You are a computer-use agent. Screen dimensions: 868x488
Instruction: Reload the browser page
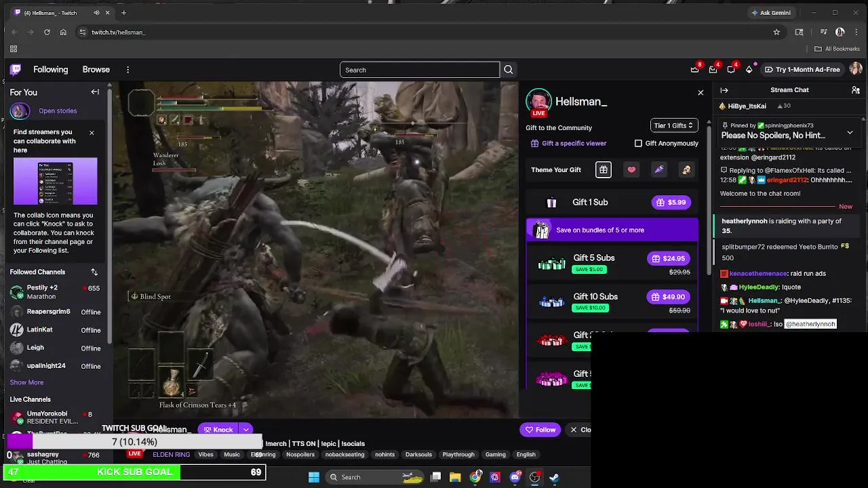pos(47,32)
